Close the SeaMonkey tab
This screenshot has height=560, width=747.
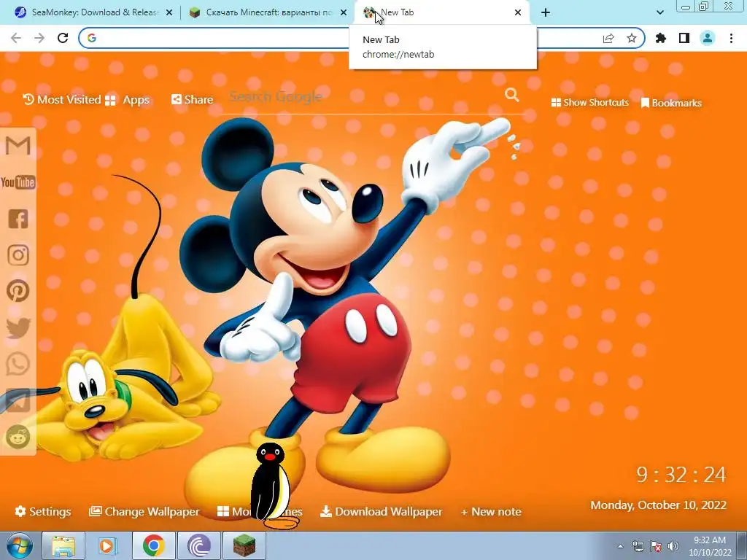169,13
